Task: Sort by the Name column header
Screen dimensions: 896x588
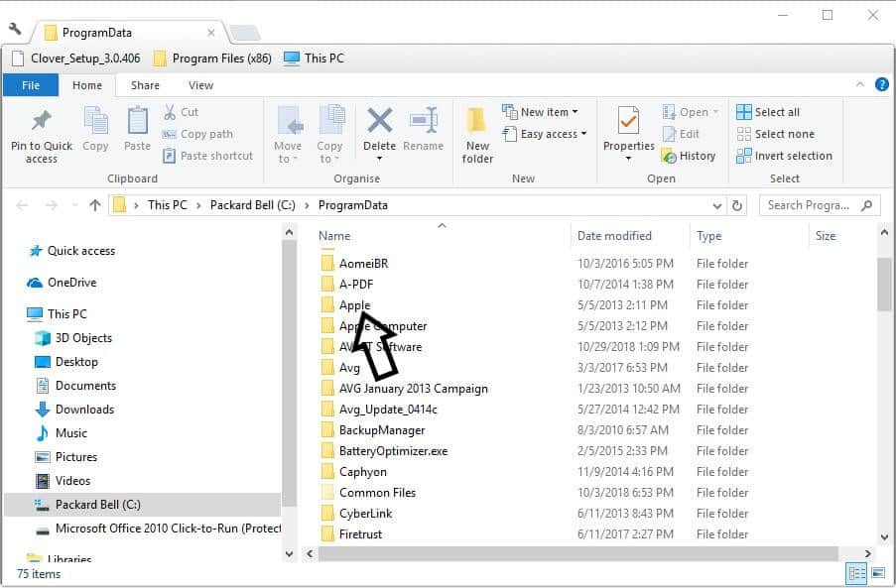Action: click(334, 236)
